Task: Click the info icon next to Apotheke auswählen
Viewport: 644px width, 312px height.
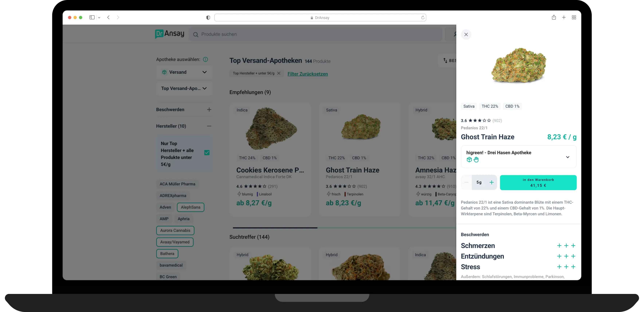Action: [x=205, y=59]
